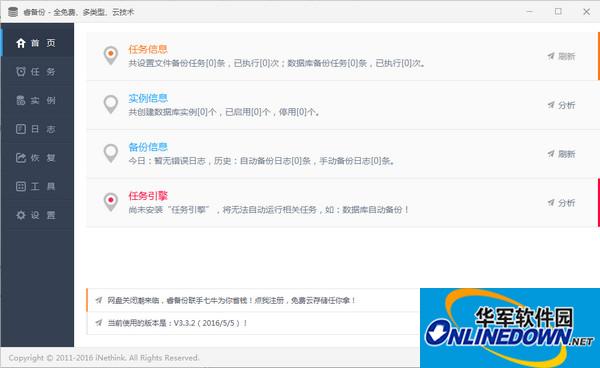Open the 设置 settings section

coord(37,215)
